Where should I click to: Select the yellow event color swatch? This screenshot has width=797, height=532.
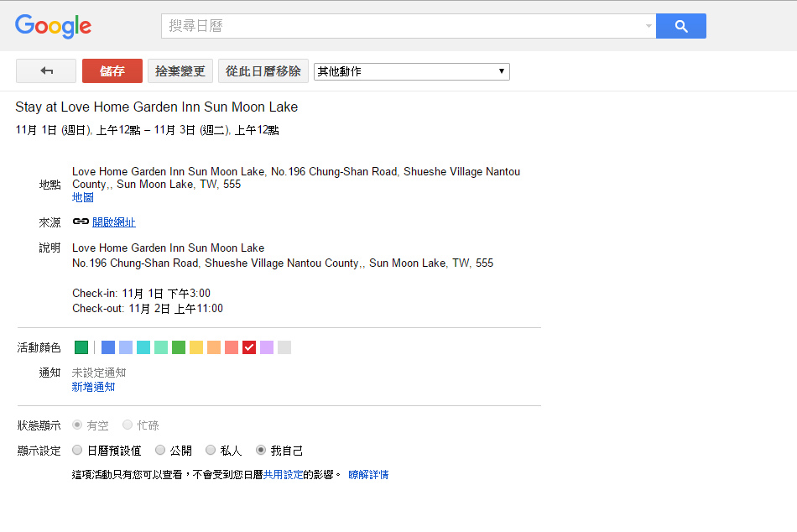[196, 347]
